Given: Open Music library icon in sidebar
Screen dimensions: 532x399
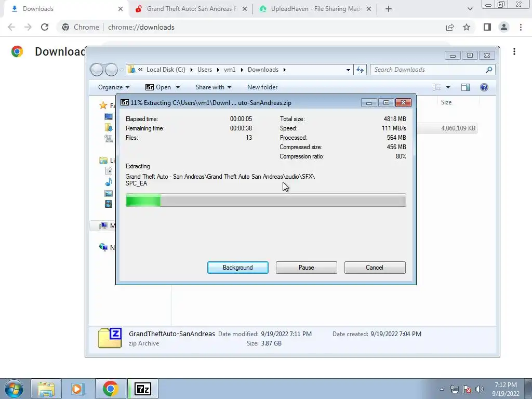Looking at the screenshot, I should point(109,182).
